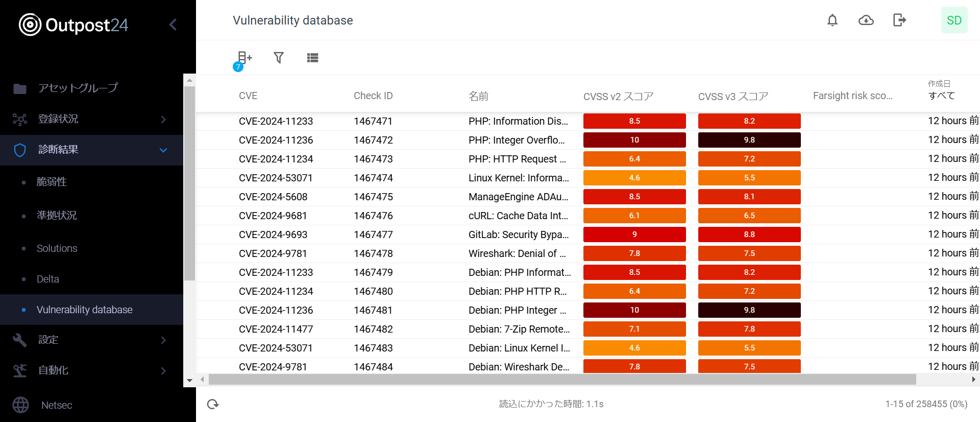Click アセットグループ folder icon
The height and width of the screenshot is (422, 980).
point(20,89)
